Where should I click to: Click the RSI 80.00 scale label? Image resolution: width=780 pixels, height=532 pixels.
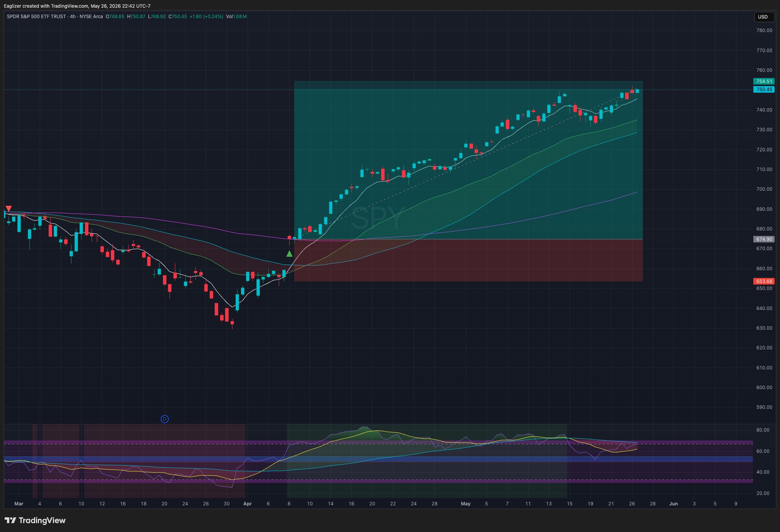pos(763,430)
